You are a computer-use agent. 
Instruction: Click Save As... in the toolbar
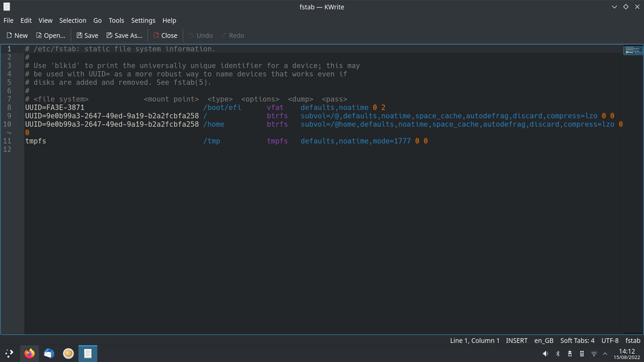pyautogui.click(x=125, y=36)
